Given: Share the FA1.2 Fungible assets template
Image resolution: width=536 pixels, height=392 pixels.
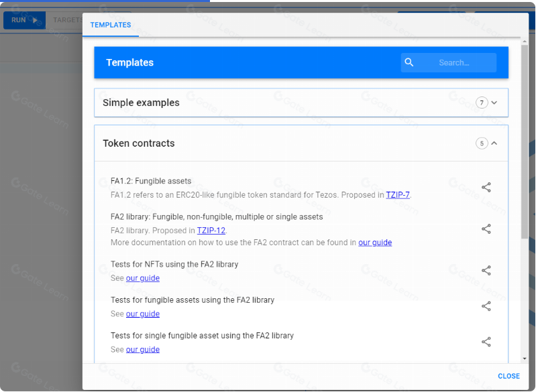Looking at the screenshot, I should (x=486, y=188).
